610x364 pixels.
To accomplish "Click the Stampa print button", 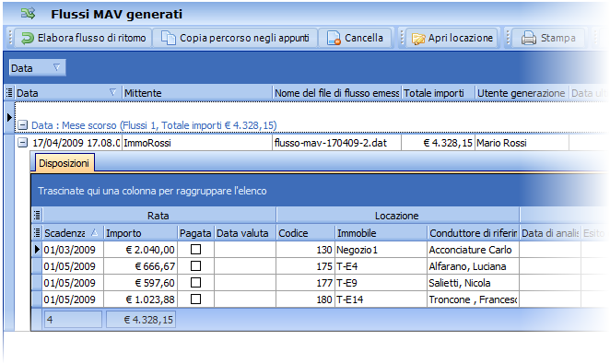I will tap(548, 38).
